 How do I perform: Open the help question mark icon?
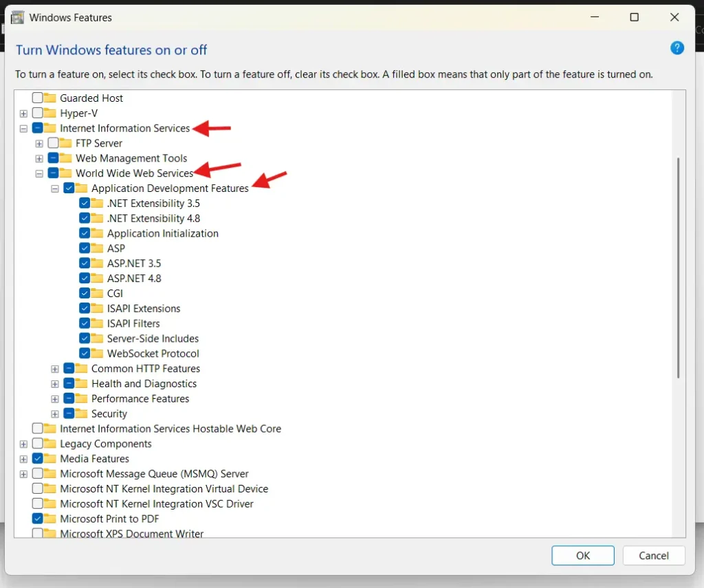click(x=677, y=48)
